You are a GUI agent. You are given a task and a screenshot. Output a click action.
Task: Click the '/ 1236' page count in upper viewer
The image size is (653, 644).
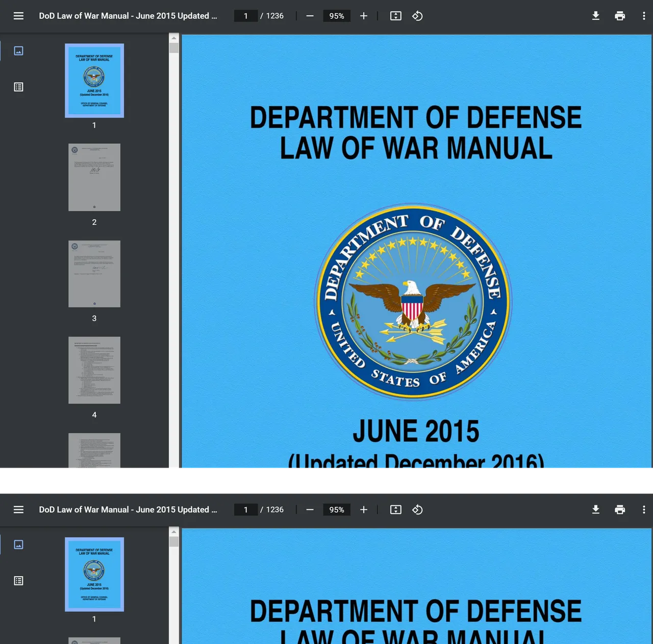tap(272, 16)
